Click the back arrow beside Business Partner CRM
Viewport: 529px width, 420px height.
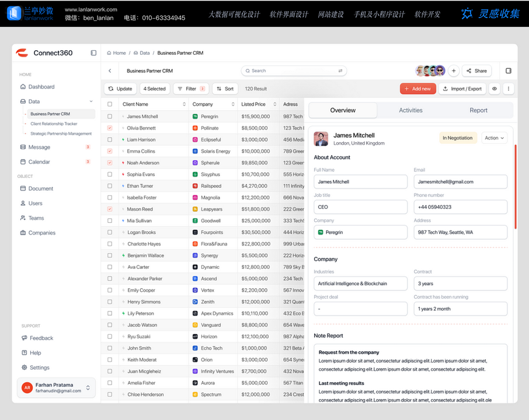click(110, 71)
